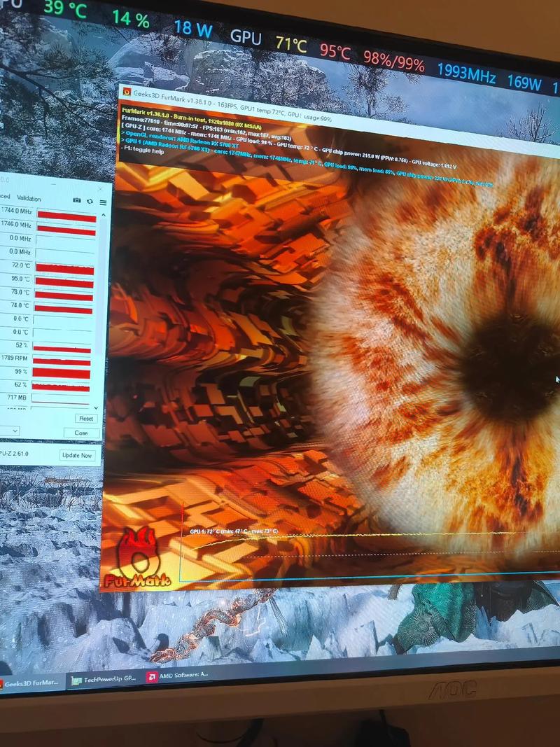The width and height of the screenshot is (560, 747).
Task: Open the GPU-Z hamburger menu
Action: click(103, 202)
